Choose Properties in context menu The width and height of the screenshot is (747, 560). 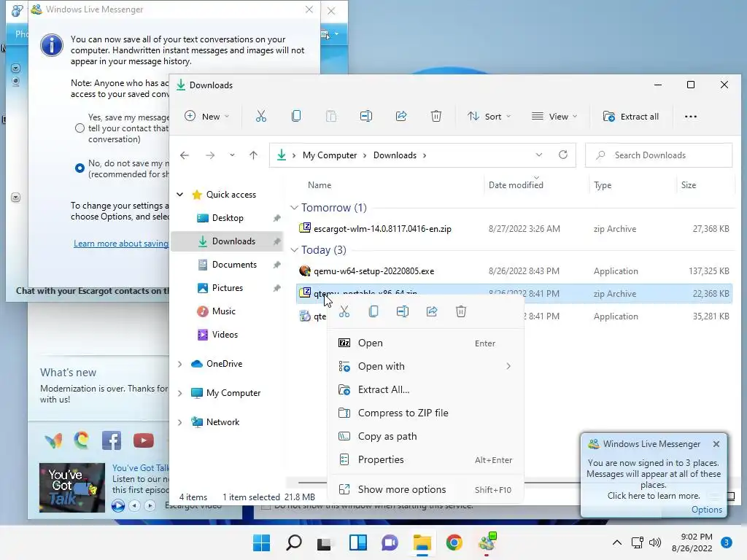[x=426, y=459]
